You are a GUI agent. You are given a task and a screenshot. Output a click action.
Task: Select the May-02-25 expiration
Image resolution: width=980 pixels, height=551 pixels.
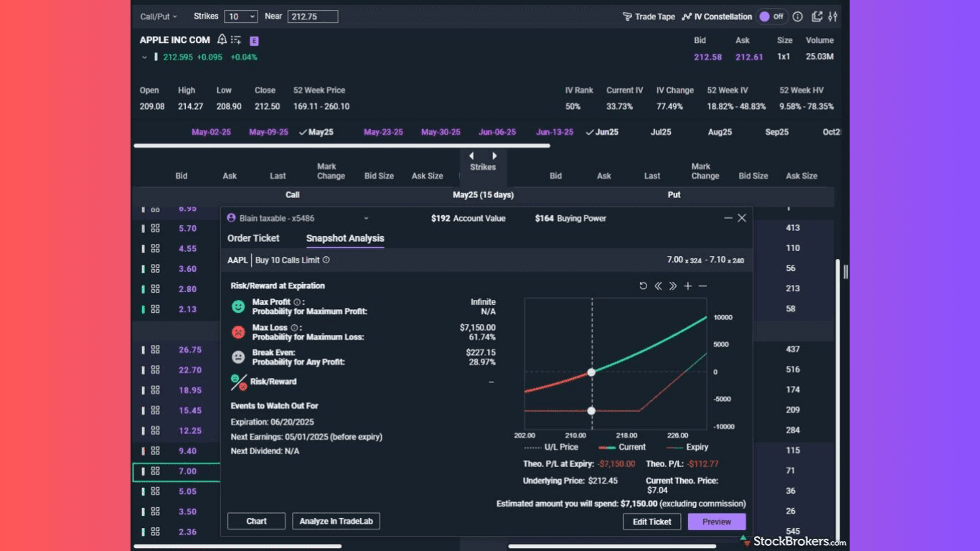tap(212, 132)
